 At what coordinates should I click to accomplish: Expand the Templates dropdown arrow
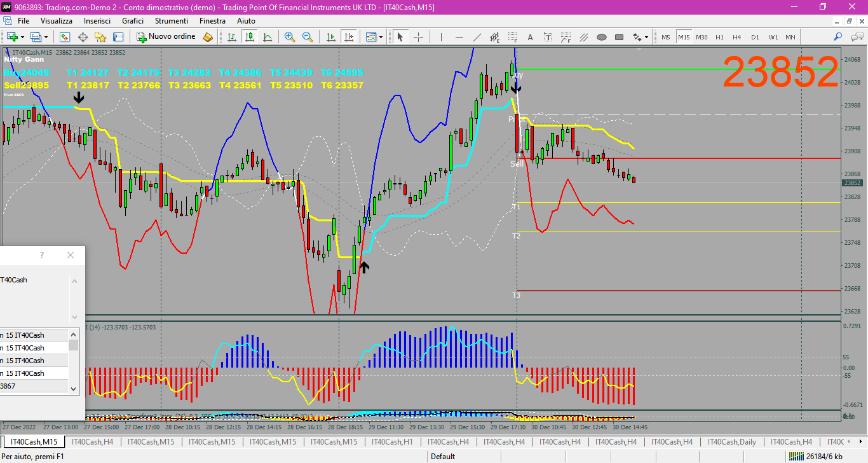pyautogui.click(x=381, y=37)
